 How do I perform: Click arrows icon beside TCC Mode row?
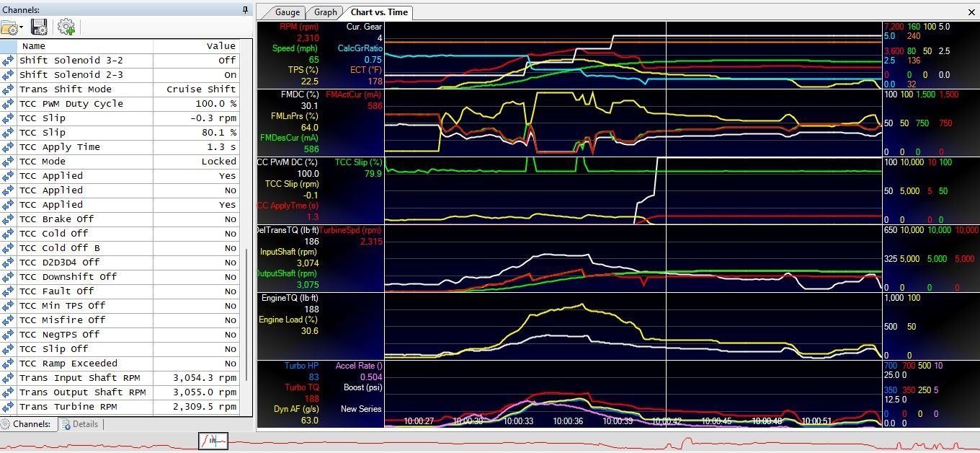pos(9,162)
